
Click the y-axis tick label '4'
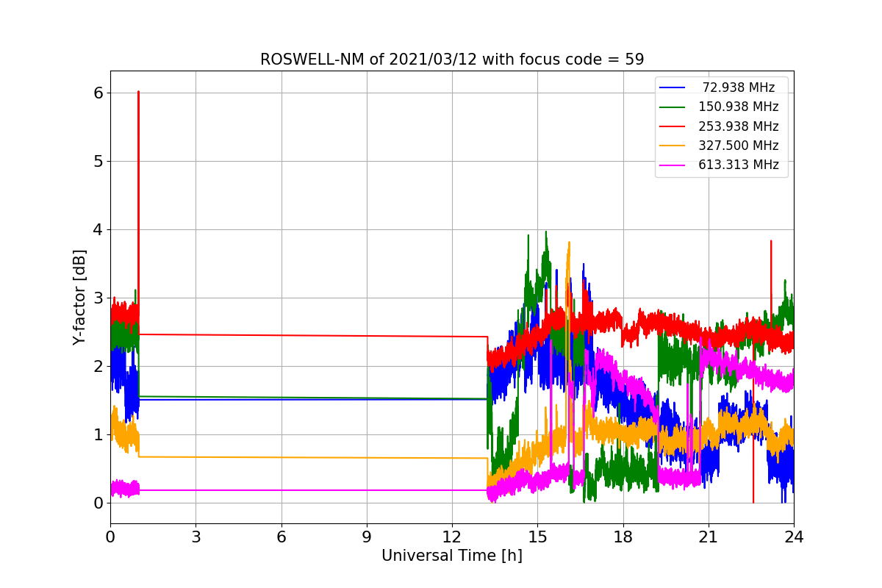[x=98, y=229]
